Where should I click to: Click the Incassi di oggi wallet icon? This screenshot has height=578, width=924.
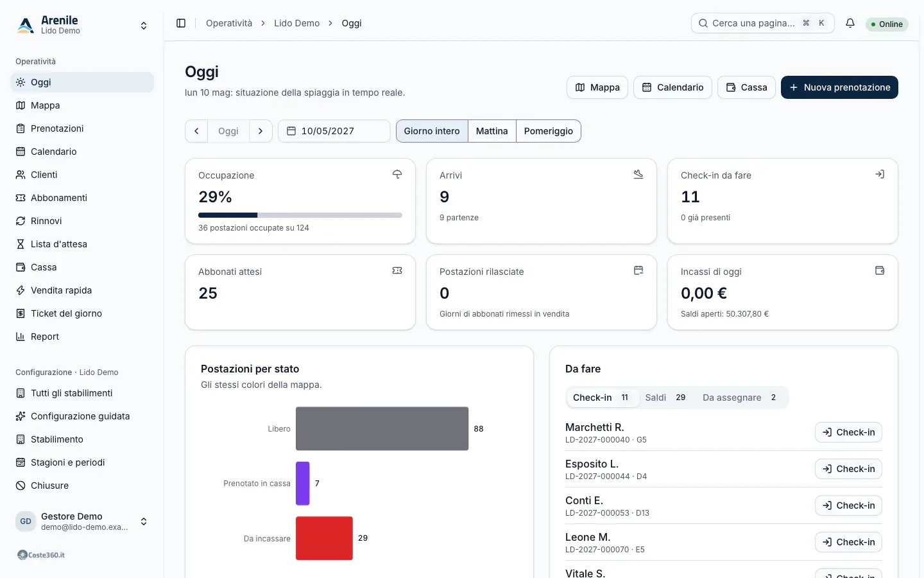tap(880, 271)
